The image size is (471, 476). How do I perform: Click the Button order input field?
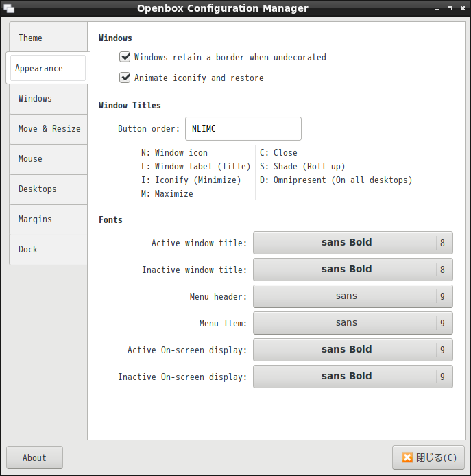(243, 128)
